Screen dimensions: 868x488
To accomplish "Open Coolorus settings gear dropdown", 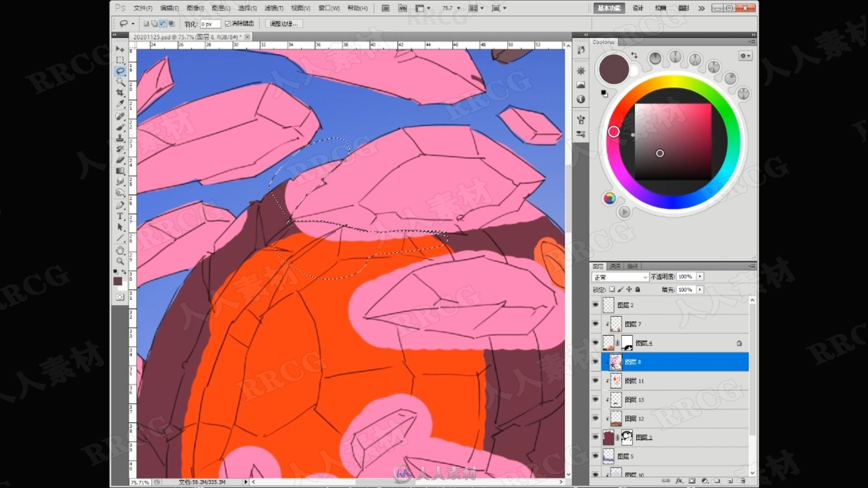I will click(745, 56).
